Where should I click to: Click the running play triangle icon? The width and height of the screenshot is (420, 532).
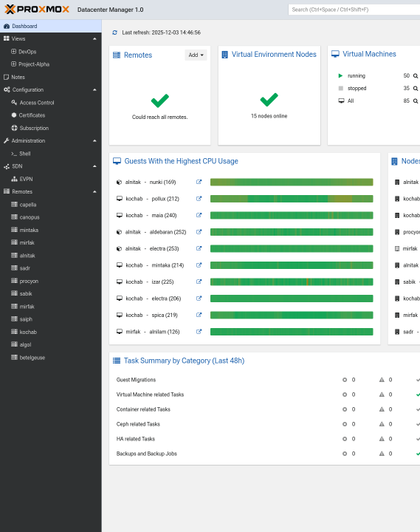341,75
